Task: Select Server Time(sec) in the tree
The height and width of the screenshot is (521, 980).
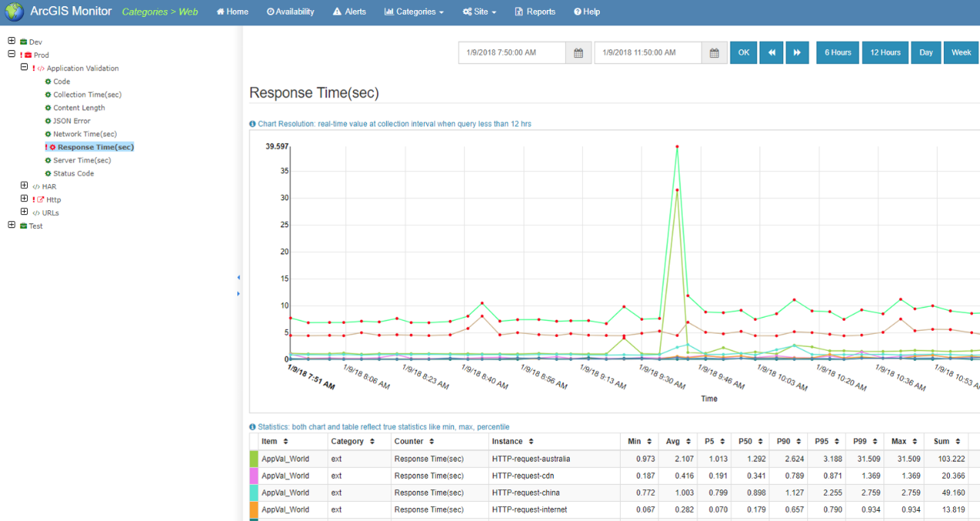Action: (x=82, y=160)
